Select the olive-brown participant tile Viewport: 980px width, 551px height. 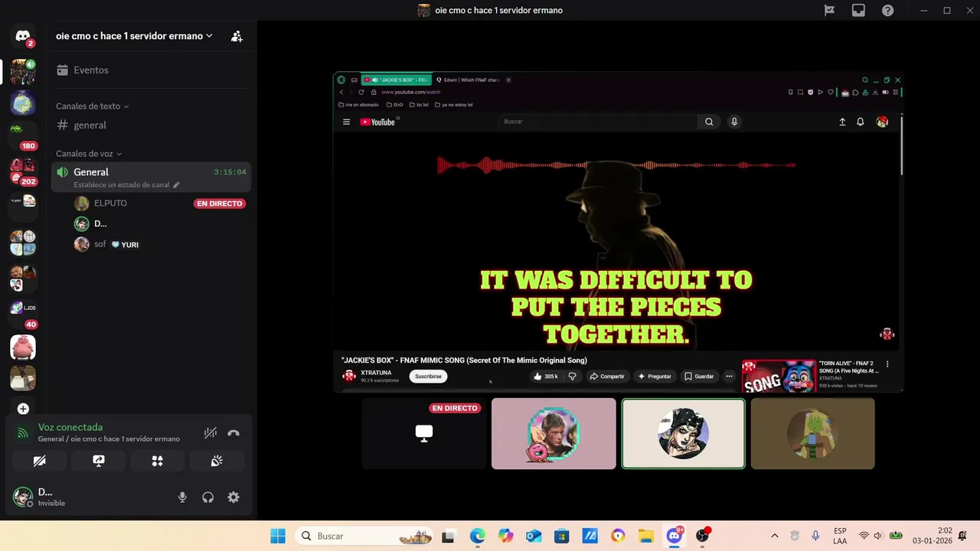click(x=812, y=433)
